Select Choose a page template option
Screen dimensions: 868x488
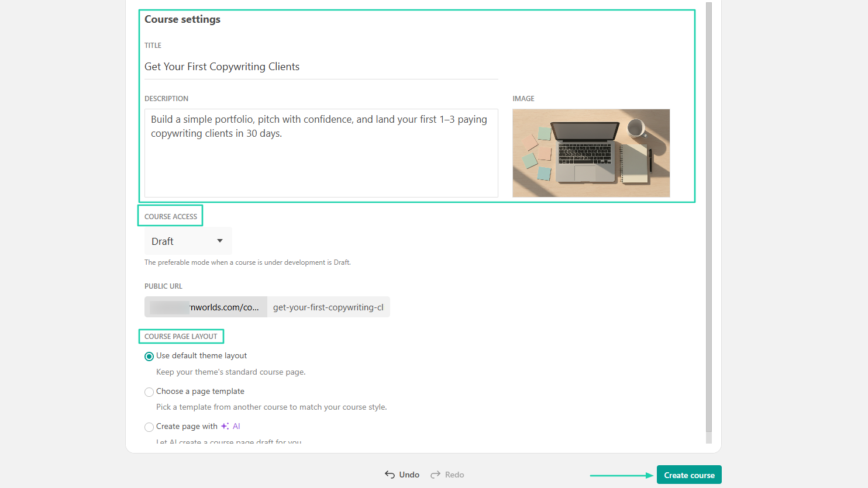tap(149, 392)
